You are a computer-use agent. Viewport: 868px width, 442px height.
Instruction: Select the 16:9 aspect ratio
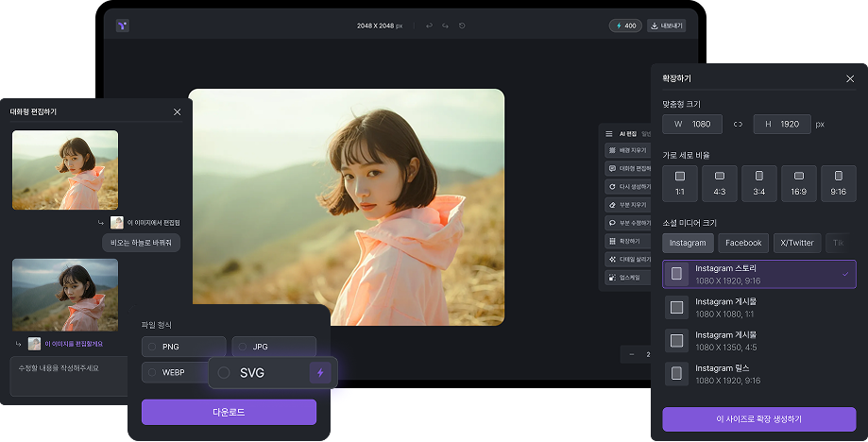pyautogui.click(x=799, y=183)
